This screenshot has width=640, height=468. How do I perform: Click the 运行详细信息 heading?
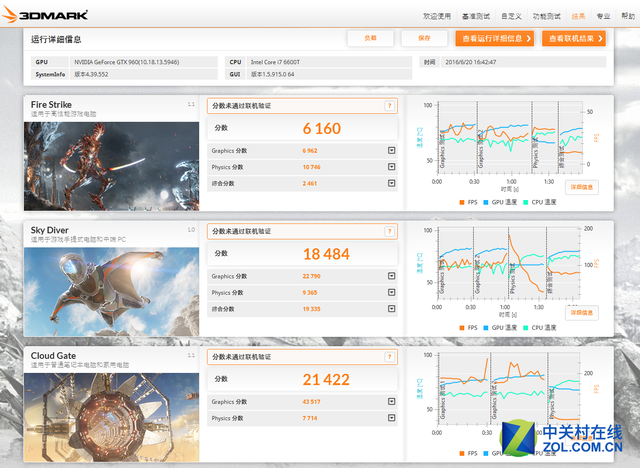tap(56, 39)
